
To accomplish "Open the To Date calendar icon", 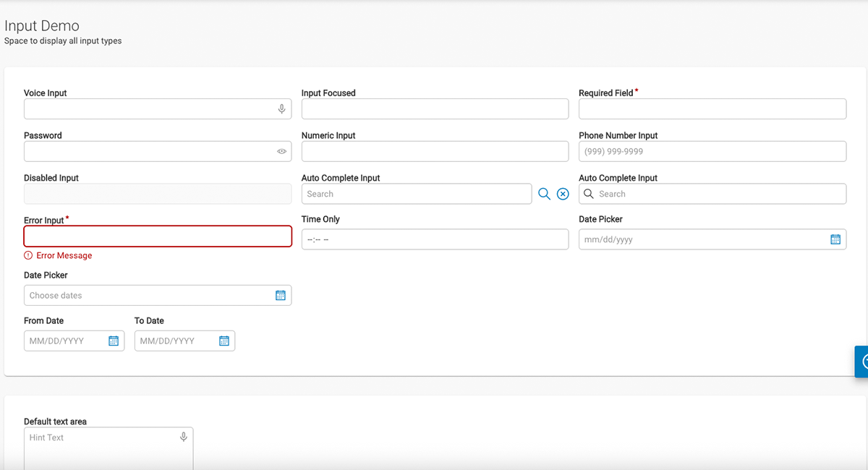I will (x=224, y=341).
